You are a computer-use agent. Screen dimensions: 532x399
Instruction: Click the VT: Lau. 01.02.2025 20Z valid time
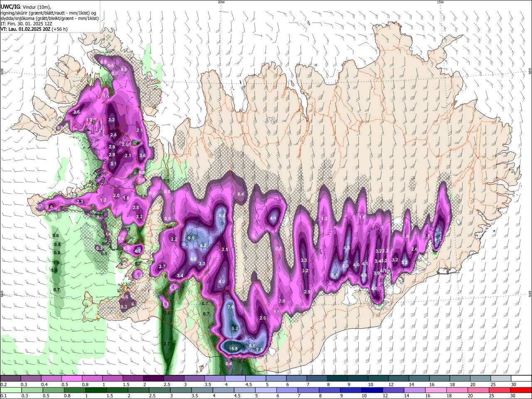(26, 30)
